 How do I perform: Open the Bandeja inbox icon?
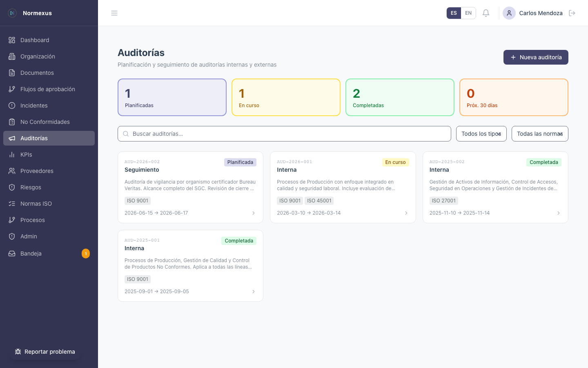point(11,254)
